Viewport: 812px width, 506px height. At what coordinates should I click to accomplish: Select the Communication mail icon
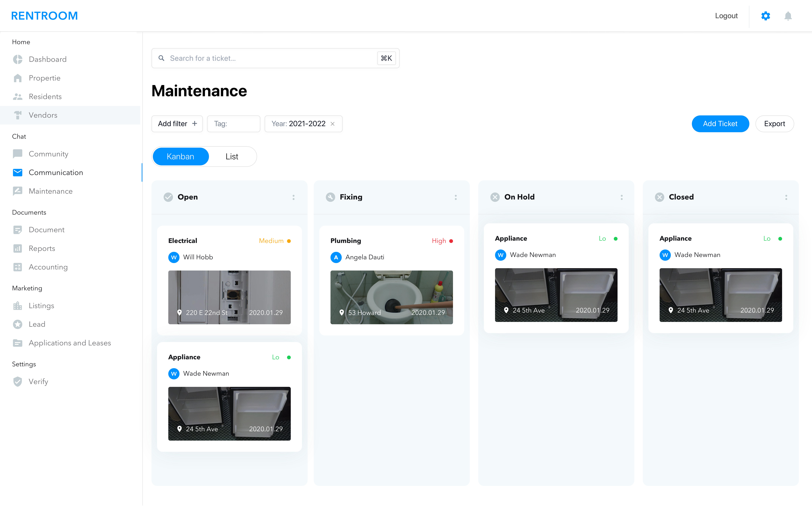click(x=17, y=172)
